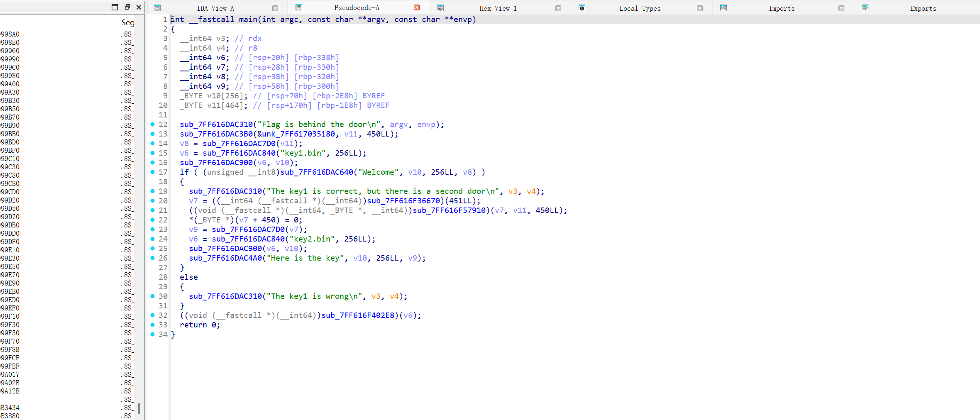
Task: Toggle breakpoint dot on line 17
Action: point(152,172)
